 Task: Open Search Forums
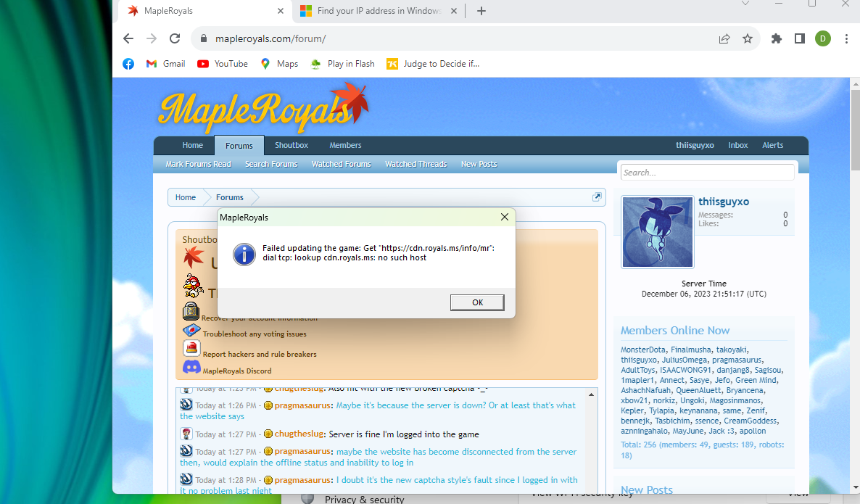[x=271, y=164]
